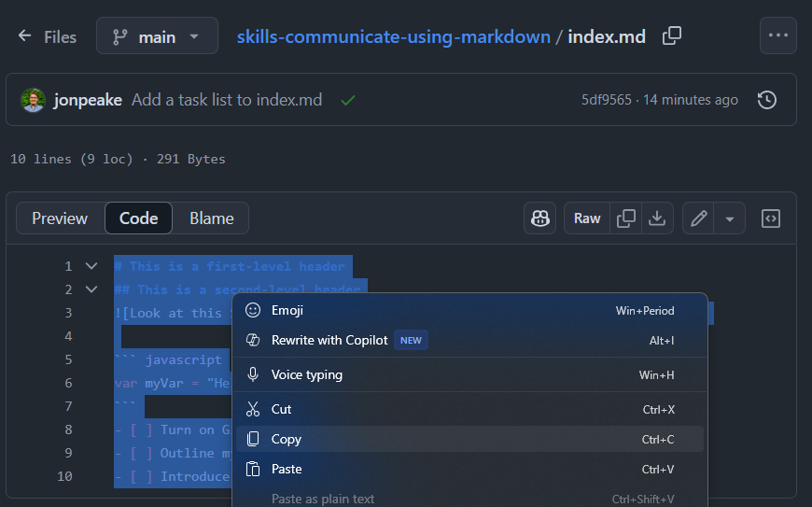Screen dimensions: 812x507
Task: Open the main branch dropdown
Action: pos(157,35)
